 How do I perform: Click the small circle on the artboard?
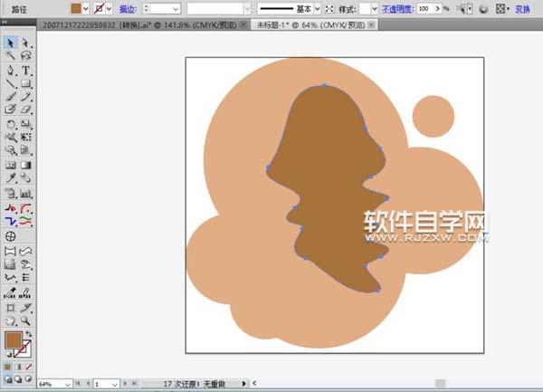click(x=433, y=116)
